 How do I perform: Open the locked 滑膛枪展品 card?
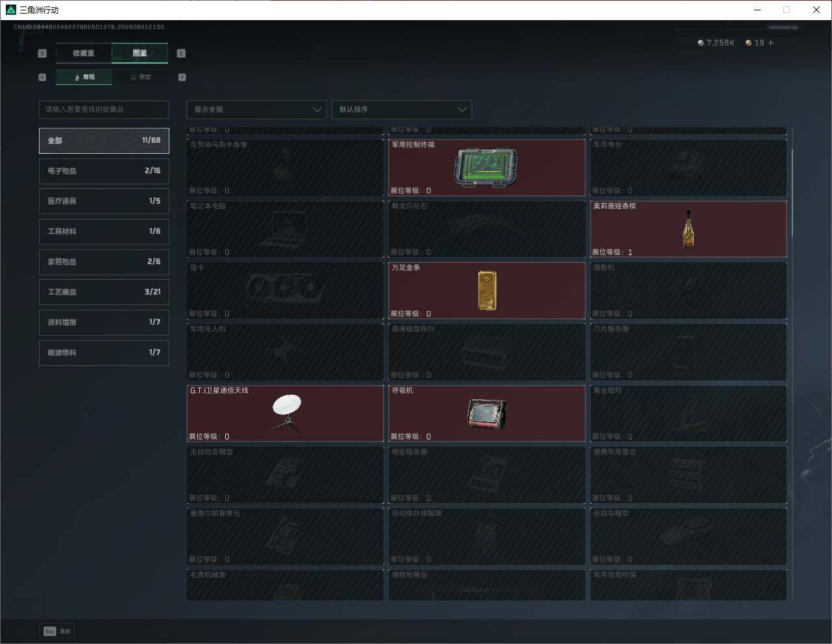tap(487, 585)
